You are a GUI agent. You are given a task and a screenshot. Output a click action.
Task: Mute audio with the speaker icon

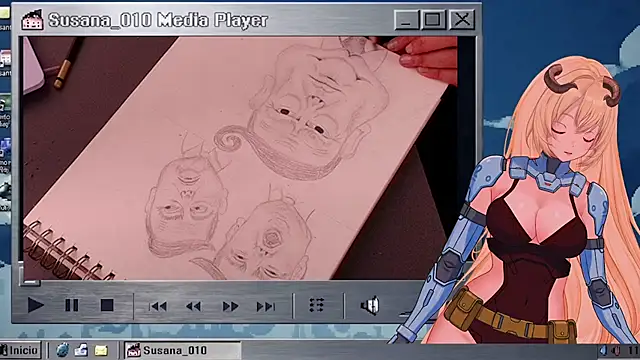tap(370, 306)
